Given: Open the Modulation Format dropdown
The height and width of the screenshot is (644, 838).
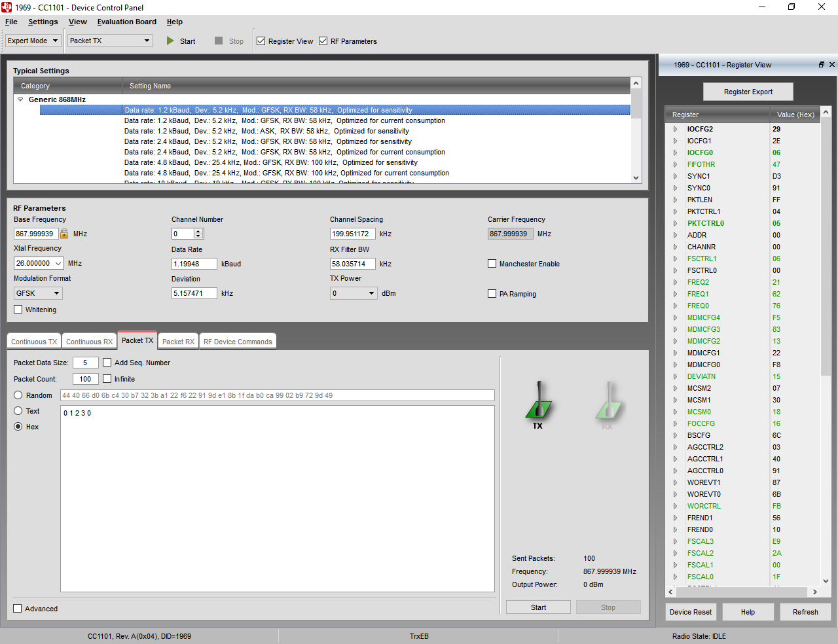Looking at the screenshot, I should 56,293.
